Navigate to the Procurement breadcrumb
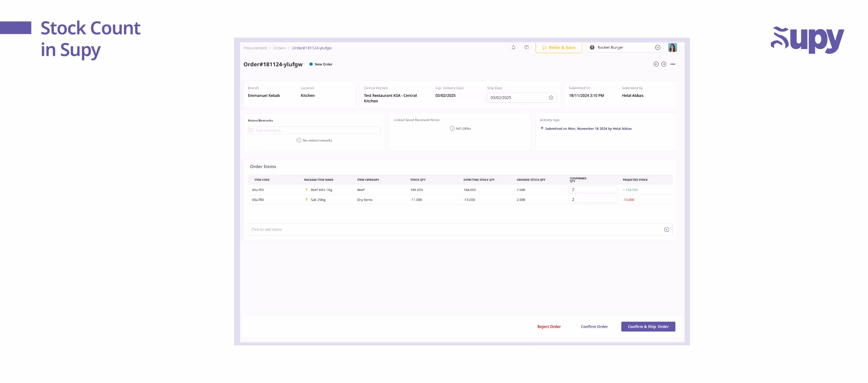This screenshot has height=383, width=868. [255, 48]
